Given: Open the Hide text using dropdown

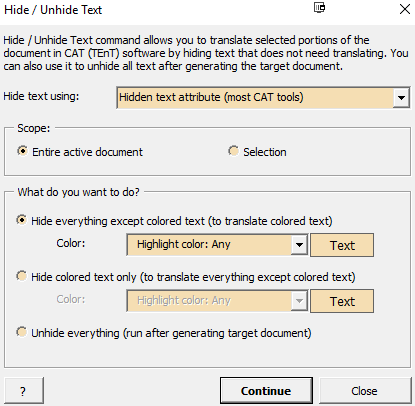Looking at the screenshot, I should point(401,98).
